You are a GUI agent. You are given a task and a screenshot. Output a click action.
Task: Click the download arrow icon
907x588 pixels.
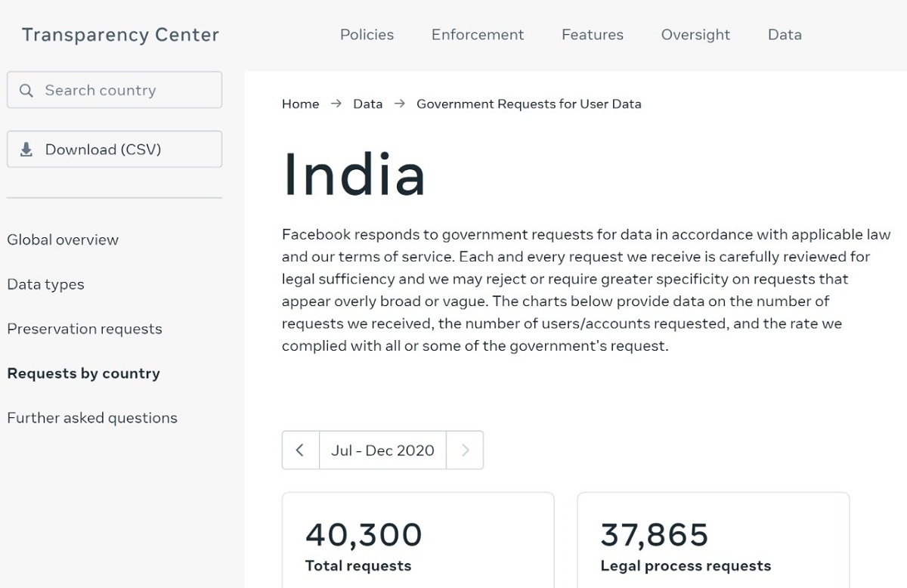point(26,150)
